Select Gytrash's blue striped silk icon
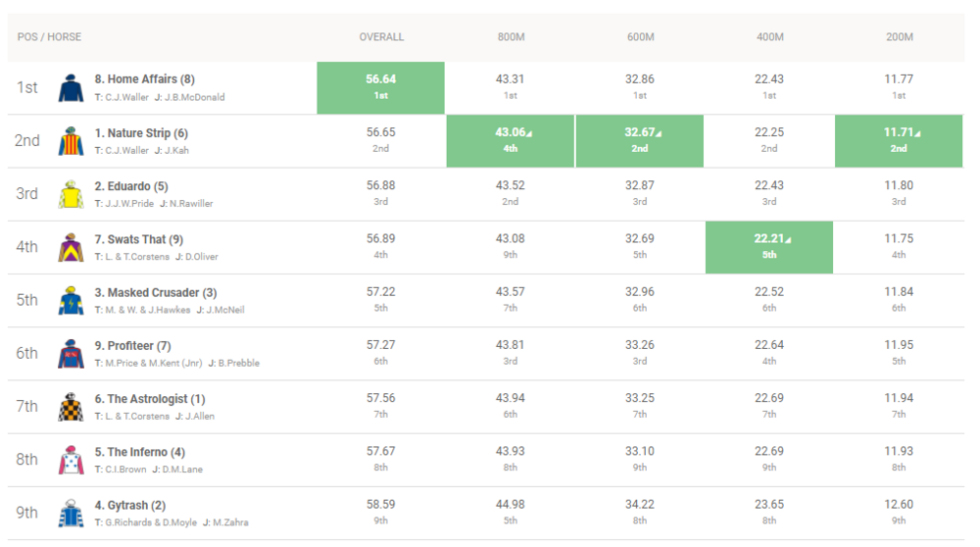Screen dimensions: 980x547 tap(71, 513)
